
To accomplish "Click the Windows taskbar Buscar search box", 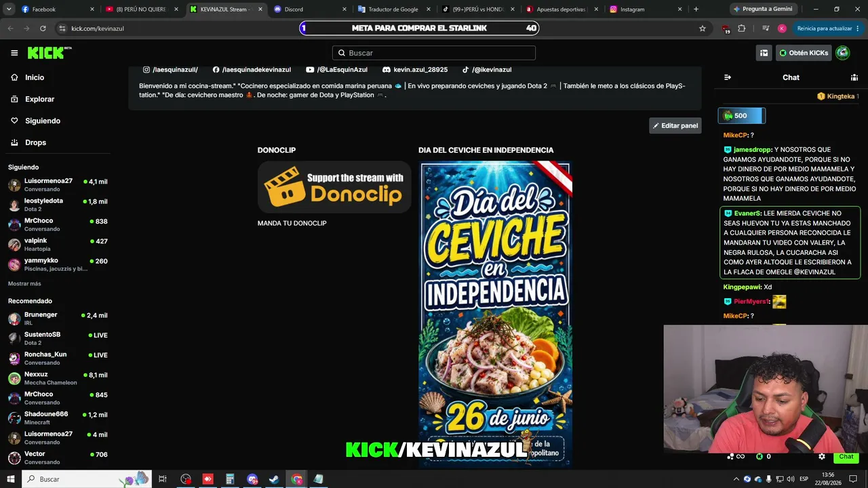I will point(88,479).
